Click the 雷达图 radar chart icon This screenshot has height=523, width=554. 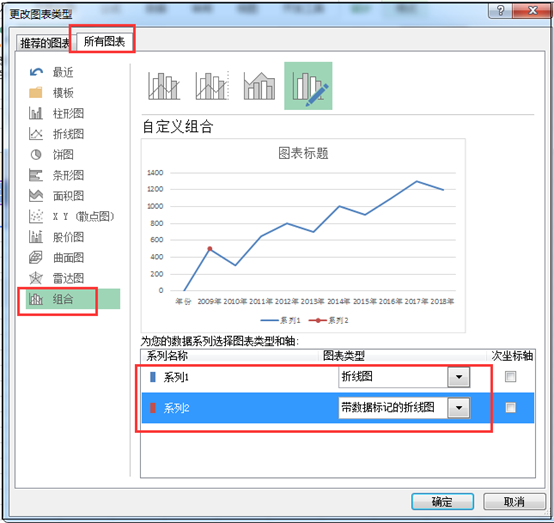[x=36, y=278]
